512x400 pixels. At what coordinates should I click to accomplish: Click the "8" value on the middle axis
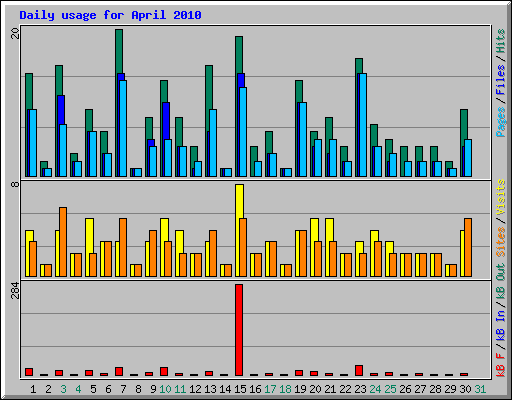15,184
